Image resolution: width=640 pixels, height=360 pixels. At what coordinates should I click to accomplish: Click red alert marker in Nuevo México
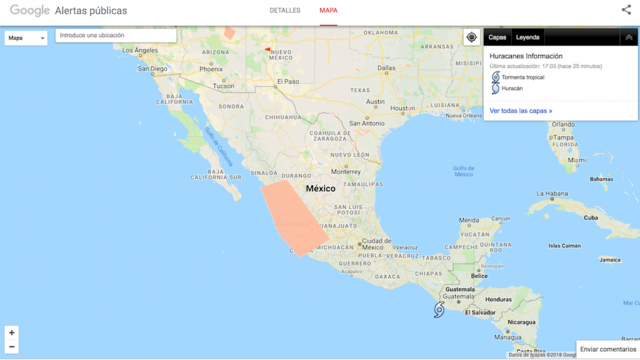267,49
